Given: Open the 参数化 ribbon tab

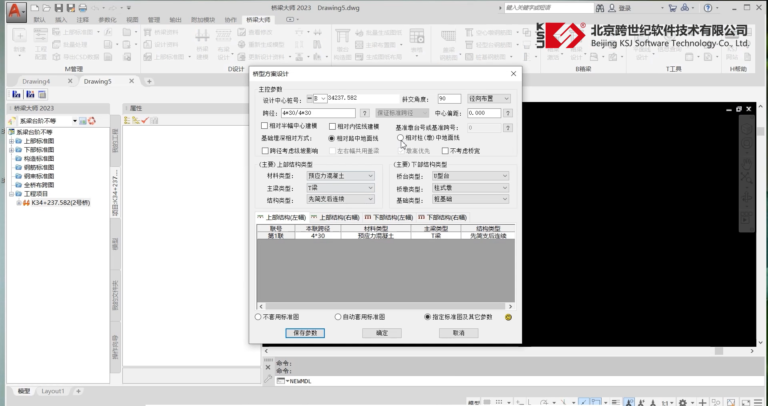Looking at the screenshot, I should pos(107,20).
